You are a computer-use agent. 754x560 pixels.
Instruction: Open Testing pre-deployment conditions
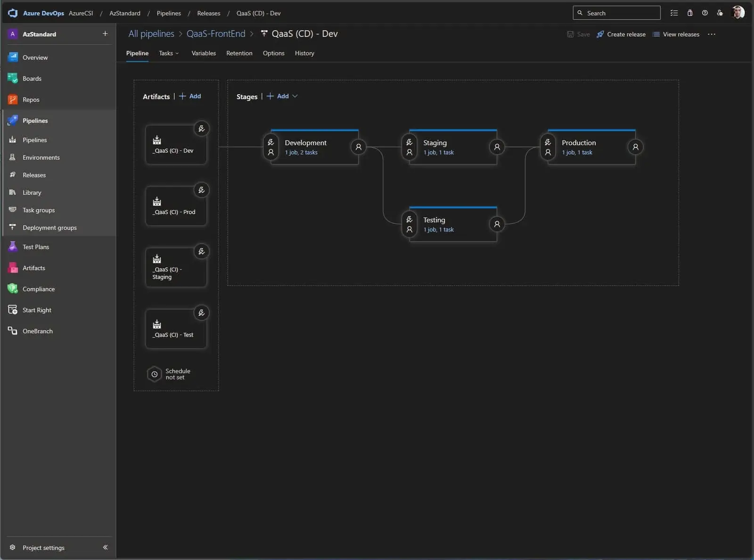[x=410, y=224]
